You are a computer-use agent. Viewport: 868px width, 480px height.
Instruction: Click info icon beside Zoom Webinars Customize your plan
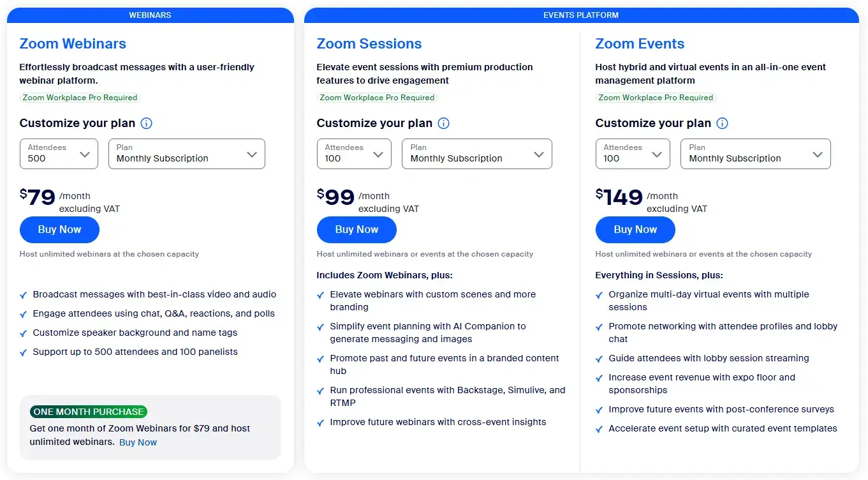coord(146,123)
